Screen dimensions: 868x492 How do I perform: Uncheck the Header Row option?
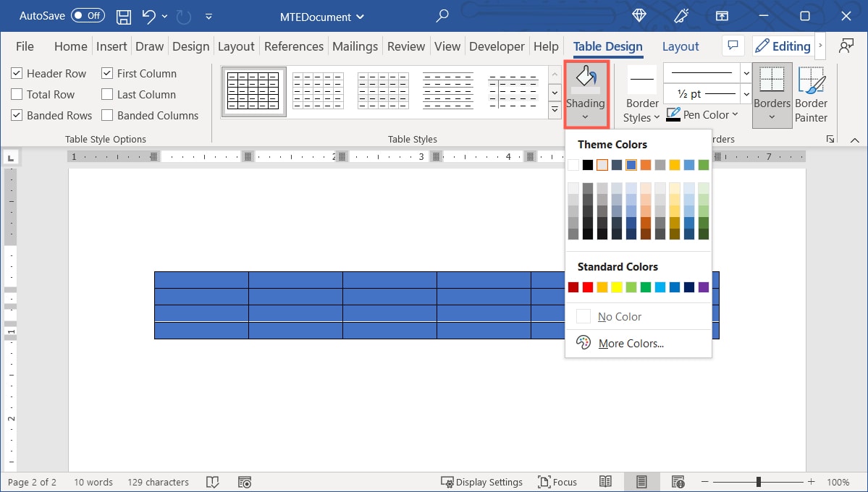pyautogui.click(x=16, y=73)
